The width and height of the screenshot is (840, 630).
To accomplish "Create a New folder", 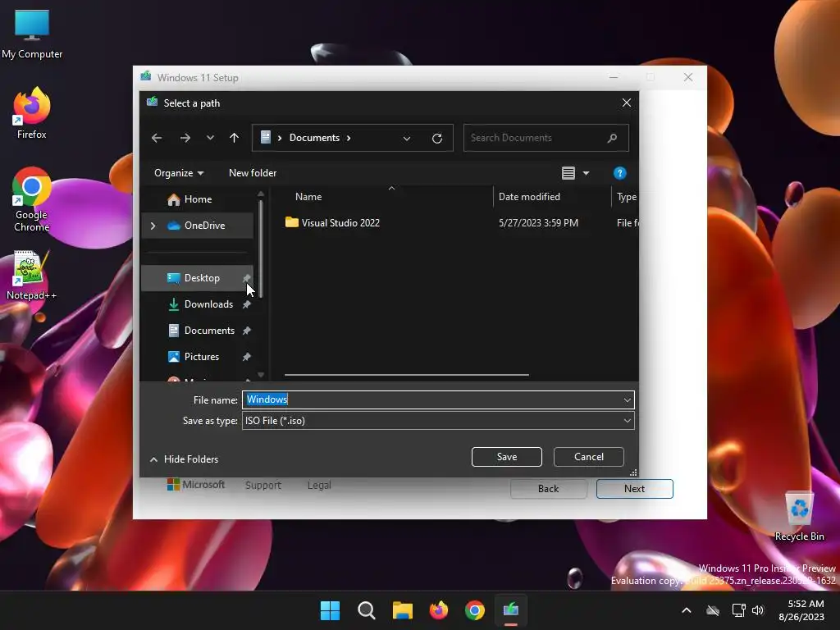I will coord(253,173).
